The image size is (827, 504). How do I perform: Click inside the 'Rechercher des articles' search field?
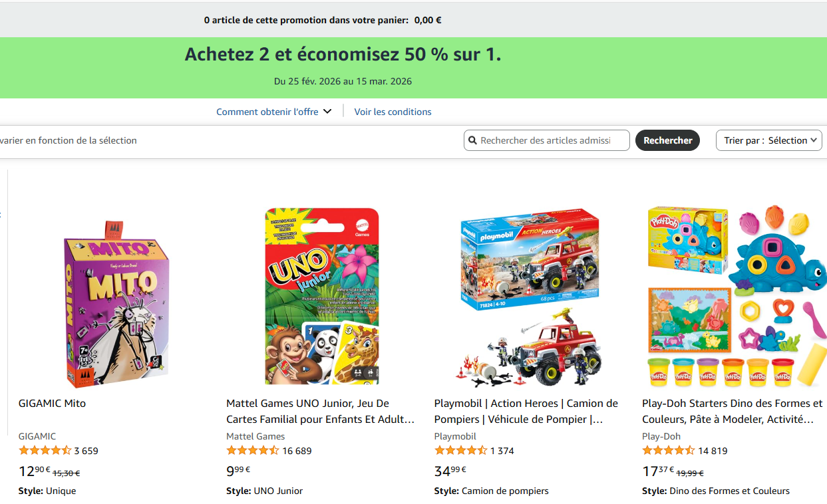point(552,140)
